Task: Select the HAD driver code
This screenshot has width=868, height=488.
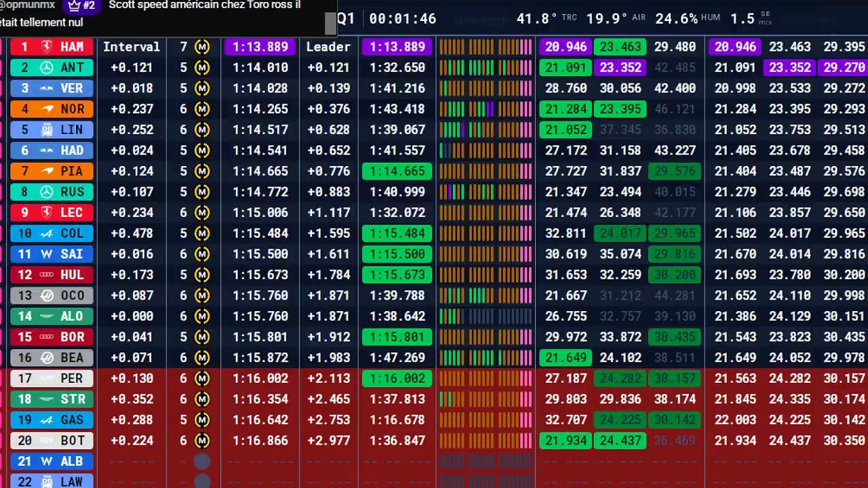Action: [73, 150]
